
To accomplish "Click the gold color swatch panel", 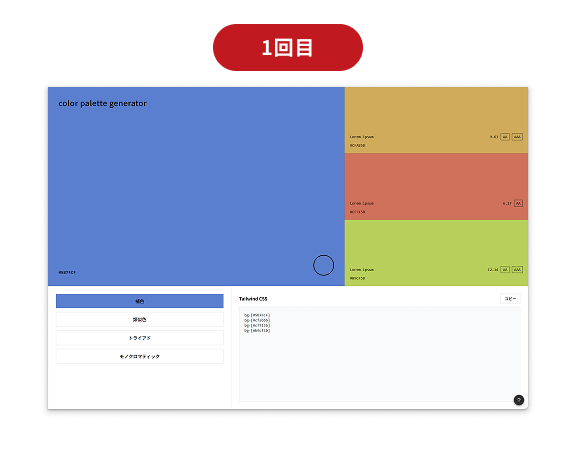I will tap(436, 120).
